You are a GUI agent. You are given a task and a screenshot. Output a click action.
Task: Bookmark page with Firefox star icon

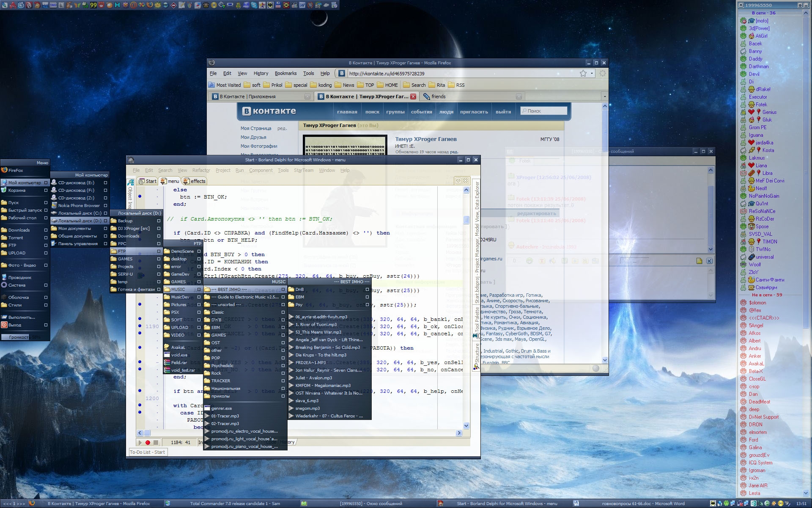point(583,73)
